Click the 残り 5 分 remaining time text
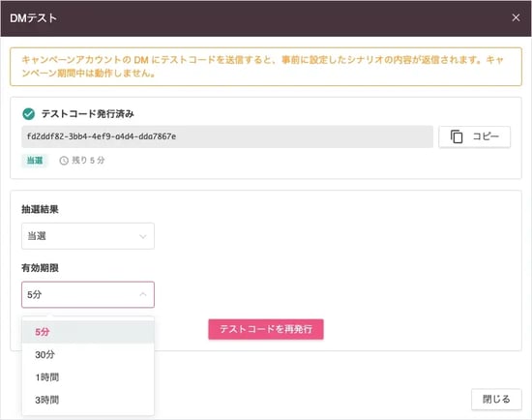 (x=88, y=161)
